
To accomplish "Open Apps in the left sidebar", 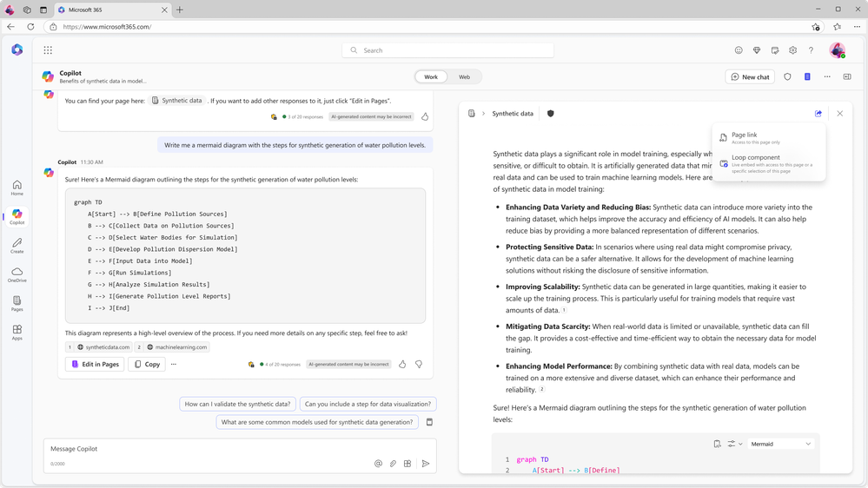I will pyautogui.click(x=17, y=332).
